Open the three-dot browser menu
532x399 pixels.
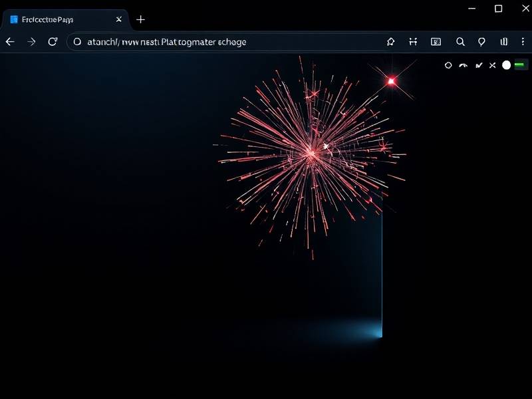[521, 41]
